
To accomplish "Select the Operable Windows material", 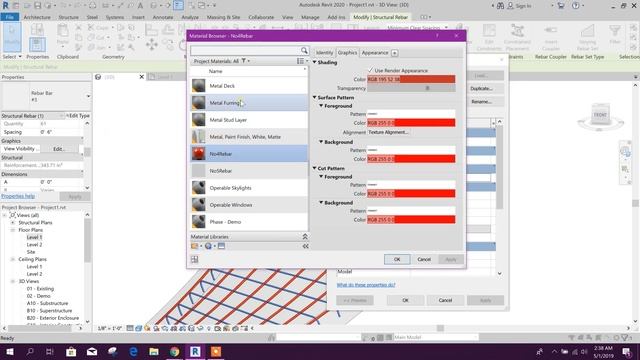I will tap(249, 205).
